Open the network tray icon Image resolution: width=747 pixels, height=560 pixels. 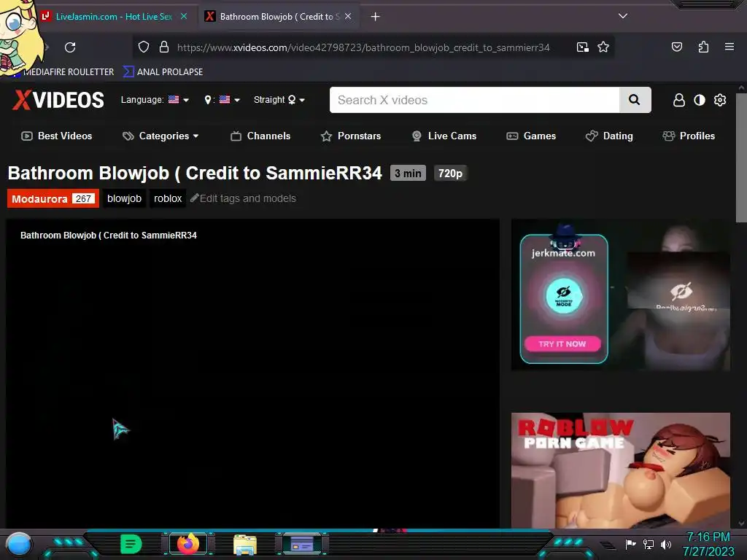[x=649, y=544]
